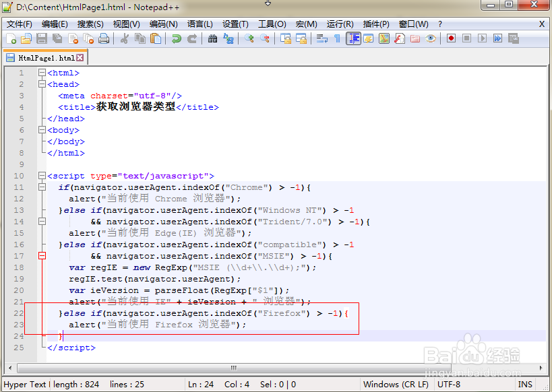This screenshot has width=552, height=392.
Task: Open the 视图(V) menu
Action: point(127,24)
